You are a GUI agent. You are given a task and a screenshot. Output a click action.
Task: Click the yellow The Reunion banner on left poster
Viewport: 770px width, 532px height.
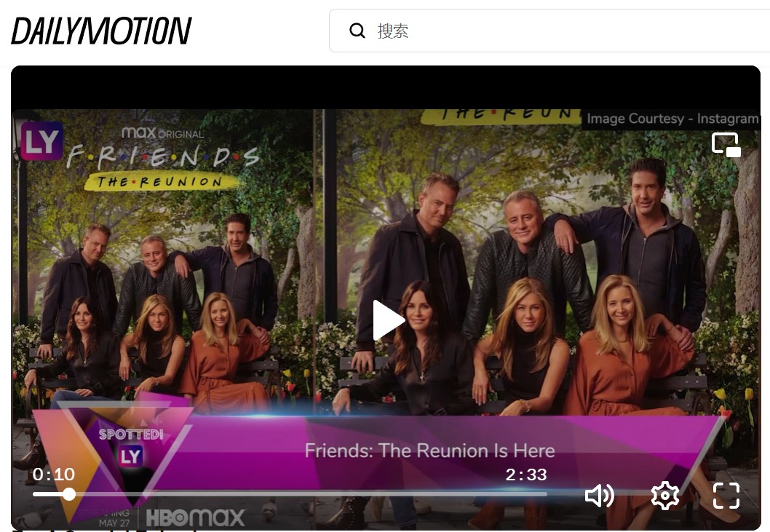[x=159, y=182]
